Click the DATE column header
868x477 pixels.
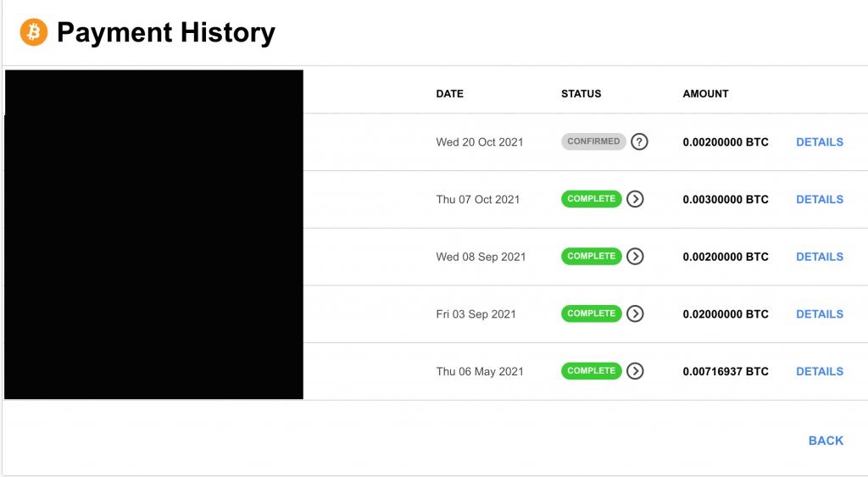(x=449, y=94)
